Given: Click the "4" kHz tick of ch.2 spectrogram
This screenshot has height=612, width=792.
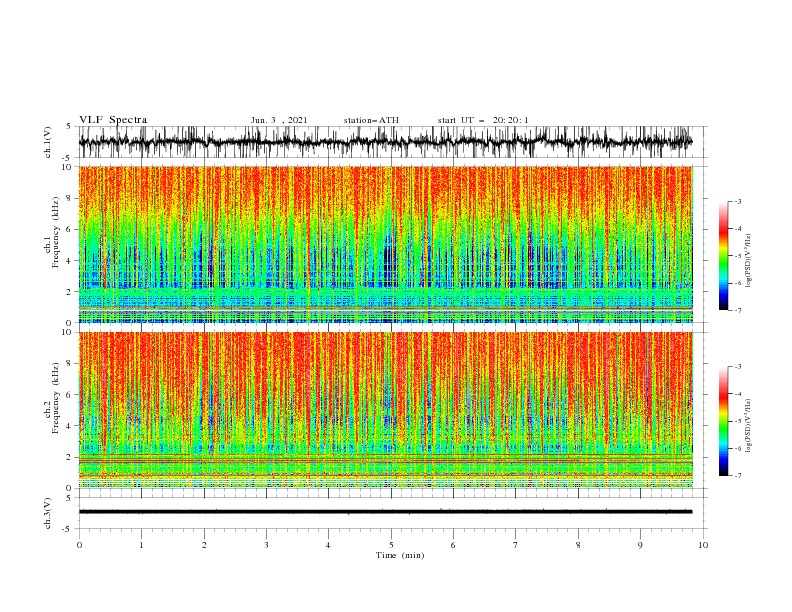Looking at the screenshot, I should point(69,426).
